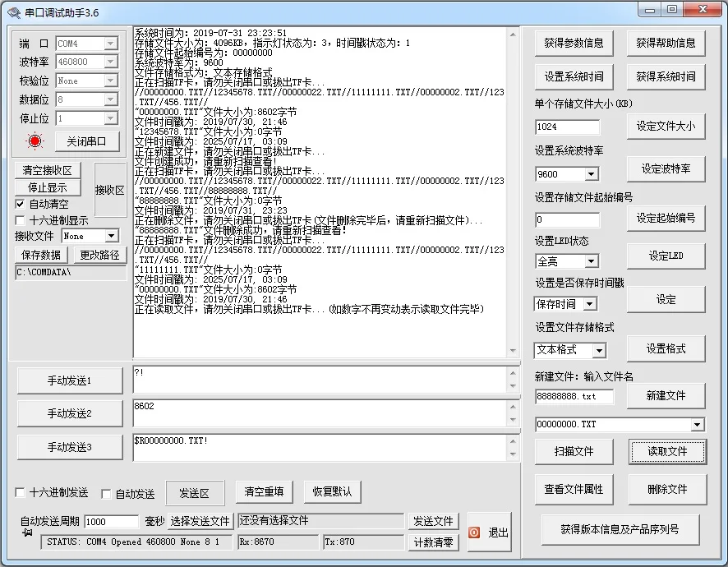
Task: Click the Rx:8670 counter in the status bar
Action: tap(278, 542)
